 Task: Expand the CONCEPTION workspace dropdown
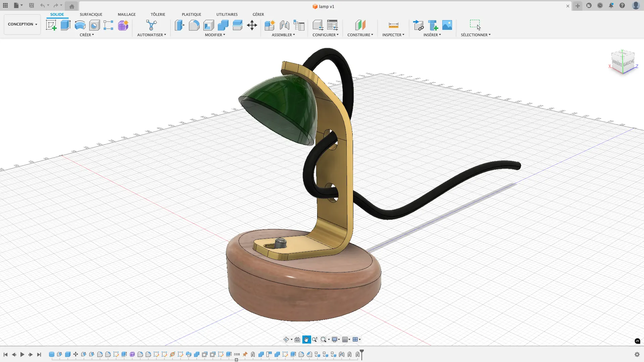coord(22,24)
